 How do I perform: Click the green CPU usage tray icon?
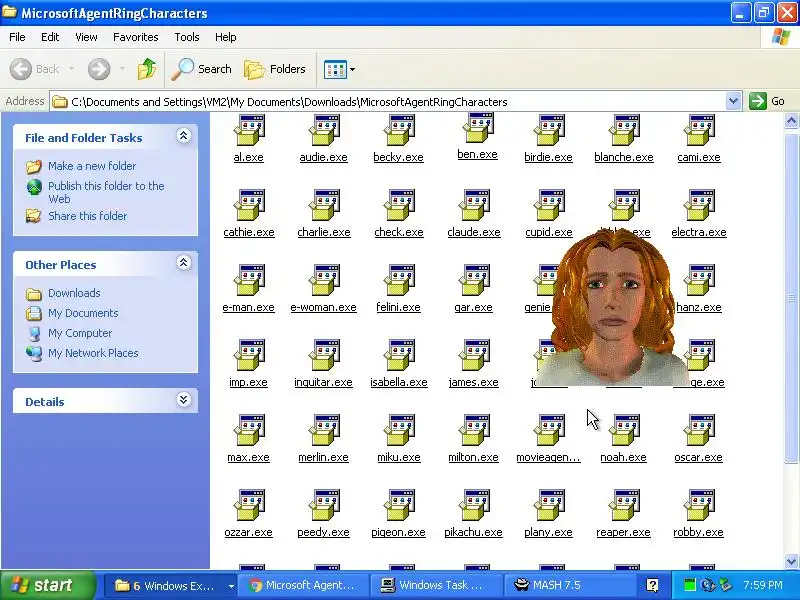[690, 585]
